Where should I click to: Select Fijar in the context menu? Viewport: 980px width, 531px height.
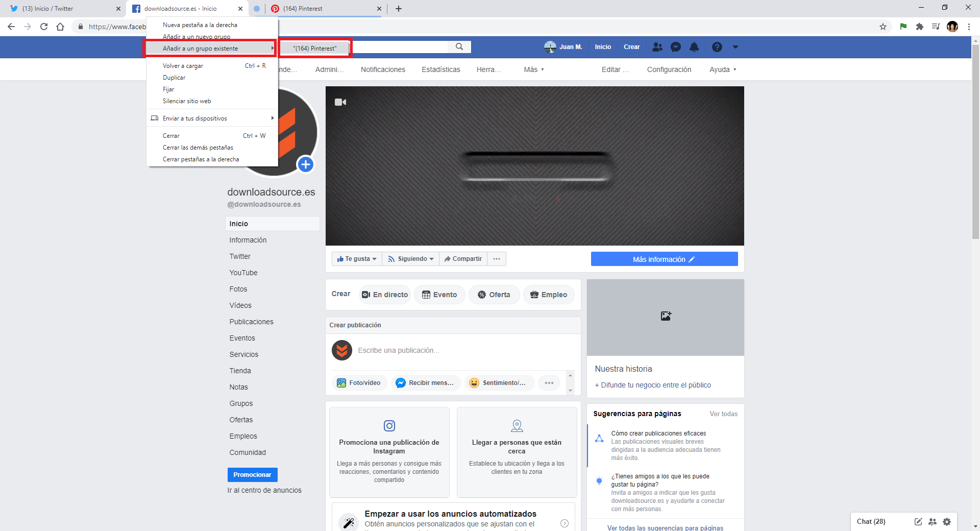click(212, 89)
